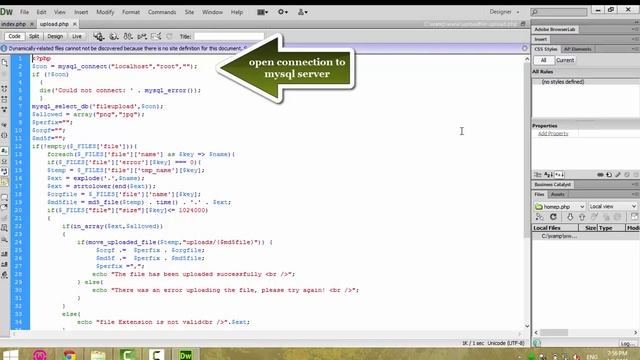The width and height of the screenshot is (640, 360).
Task: Open the Commands menu
Action: [162, 12]
